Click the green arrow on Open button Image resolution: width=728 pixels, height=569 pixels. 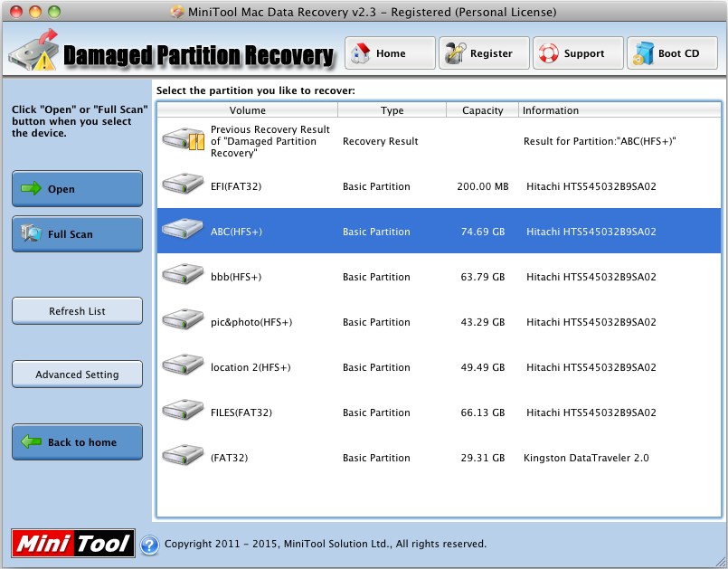[31, 188]
